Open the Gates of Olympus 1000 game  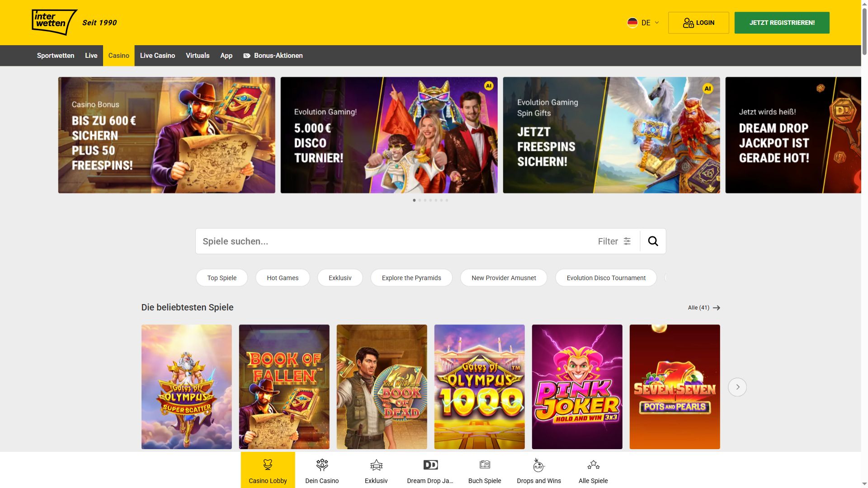point(479,387)
